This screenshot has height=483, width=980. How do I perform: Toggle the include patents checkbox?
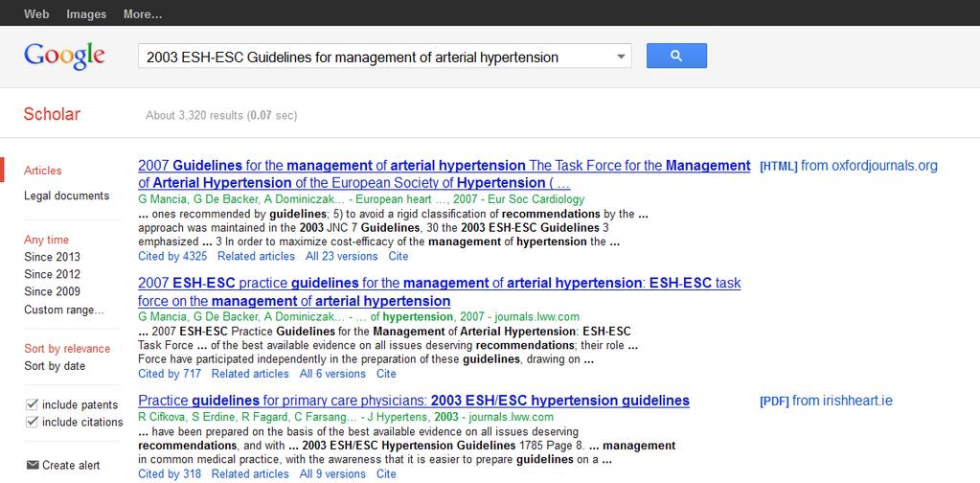coord(32,404)
